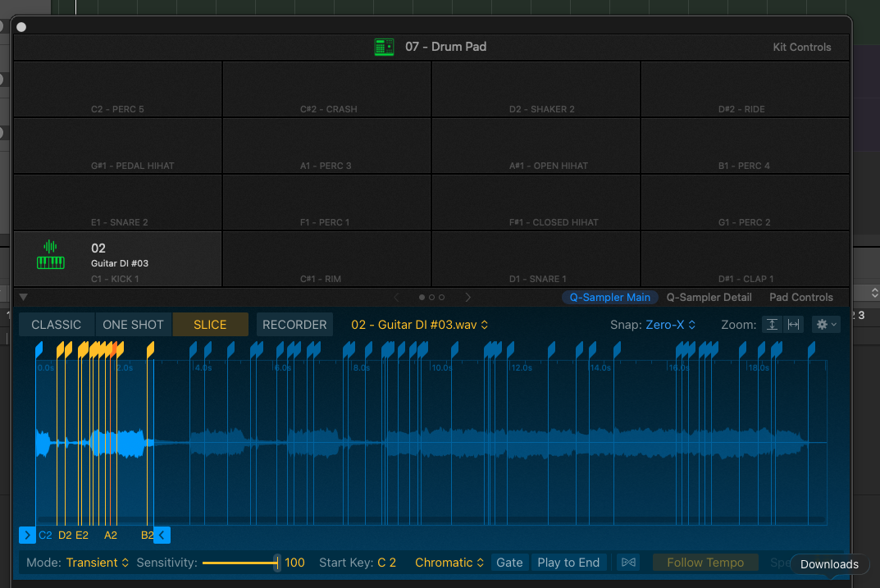
Task: Select the F1 - PERC 1 pad
Action: click(327, 203)
